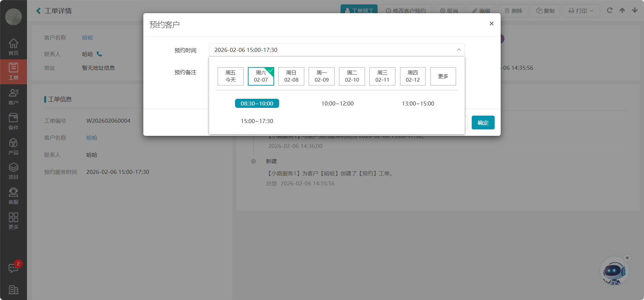Choose the 13:00~15:00 time slot
Image resolution: width=644 pixels, height=300 pixels.
(x=418, y=103)
